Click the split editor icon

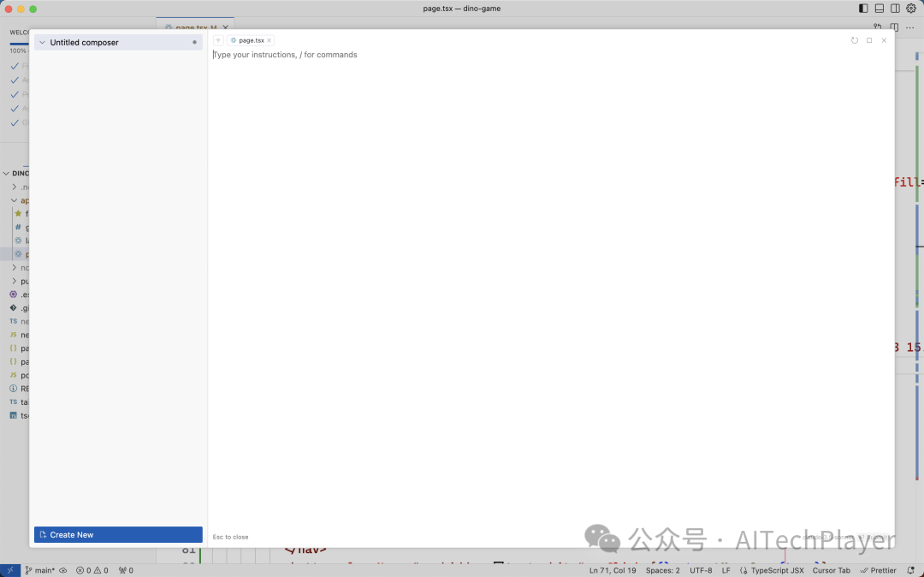coord(894,27)
